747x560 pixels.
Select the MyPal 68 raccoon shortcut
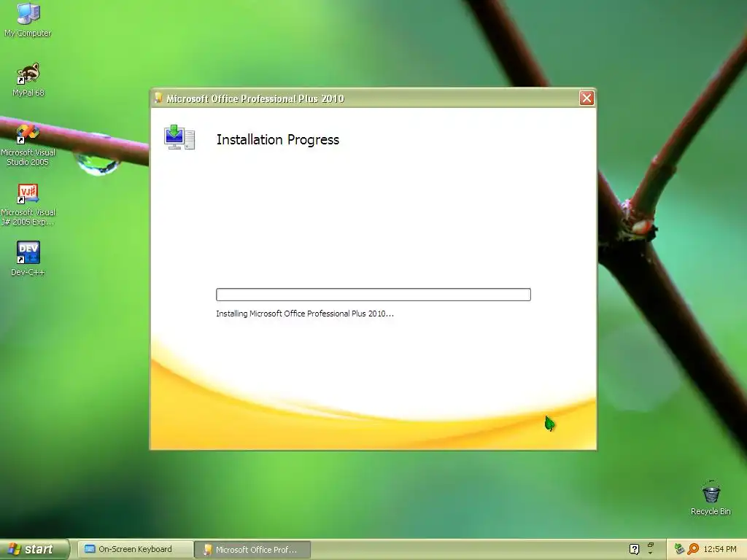28,79
